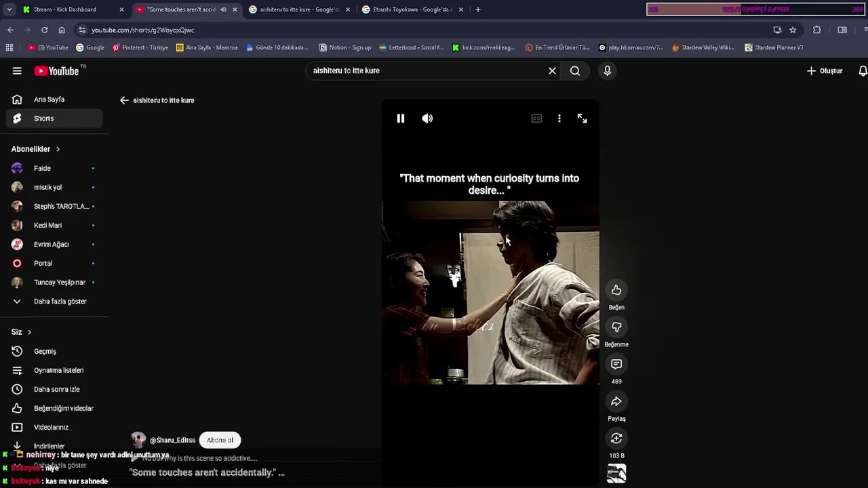Open the Steph's TAROTLA subscription
Image resolution: width=868 pixels, height=488 pixels.
[x=54, y=206]
